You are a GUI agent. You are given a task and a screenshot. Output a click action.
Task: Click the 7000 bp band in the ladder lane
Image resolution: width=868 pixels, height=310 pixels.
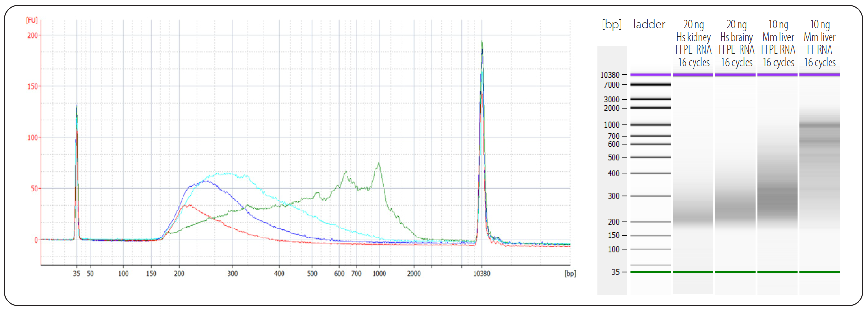pyautogui.click(x=650, y=85)
